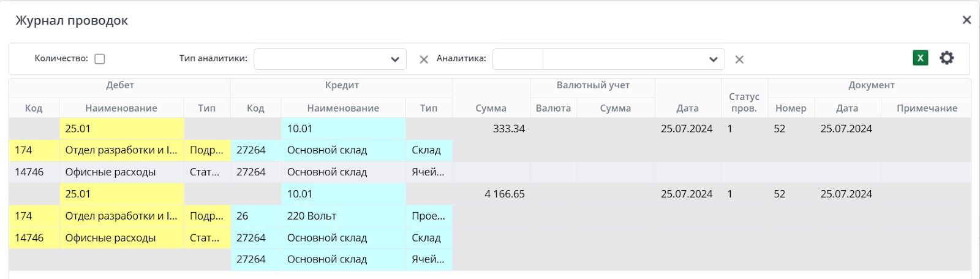Click the Статус пров. column header
980x279 pixels.
[x=744, y=102]
